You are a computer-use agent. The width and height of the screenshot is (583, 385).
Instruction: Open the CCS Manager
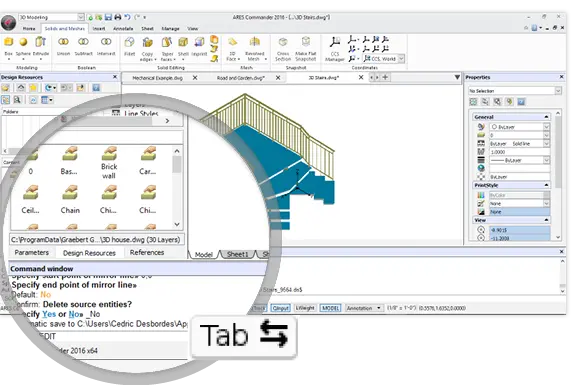[x=335, y=49]
